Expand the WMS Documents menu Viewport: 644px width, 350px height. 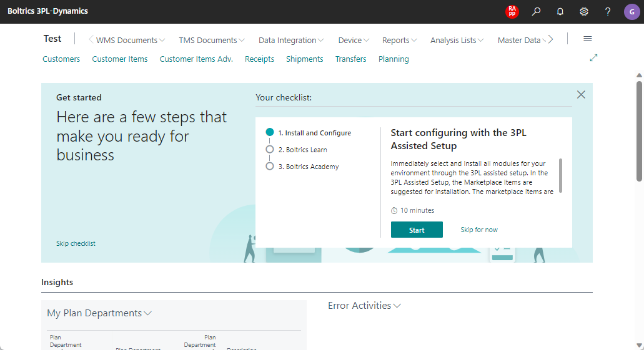(x=130, y=41)
